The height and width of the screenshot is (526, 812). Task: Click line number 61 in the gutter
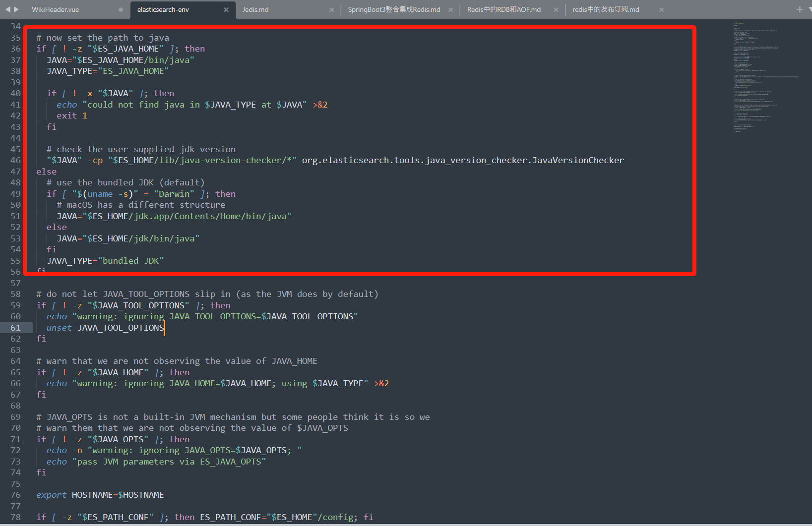click(x=15, y=328)
